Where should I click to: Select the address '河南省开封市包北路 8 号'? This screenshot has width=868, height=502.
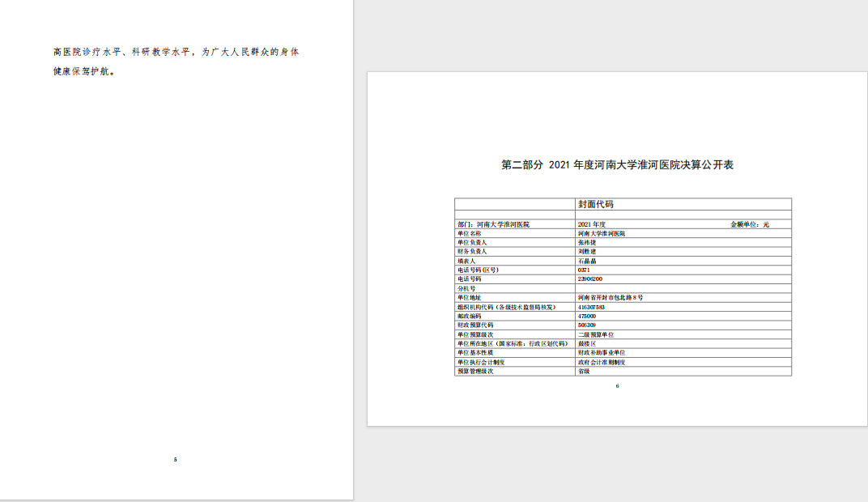(611, 298)
